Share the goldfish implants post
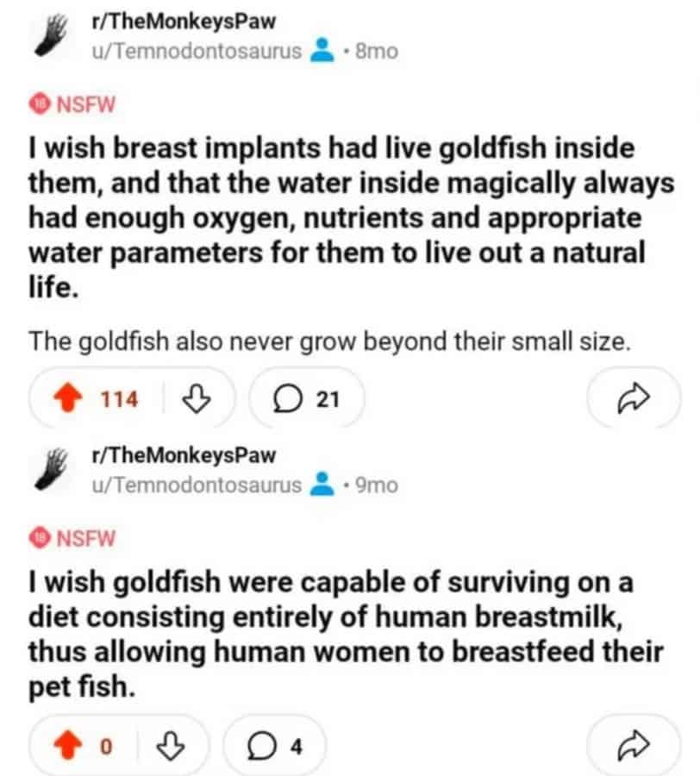 point(634,398)
